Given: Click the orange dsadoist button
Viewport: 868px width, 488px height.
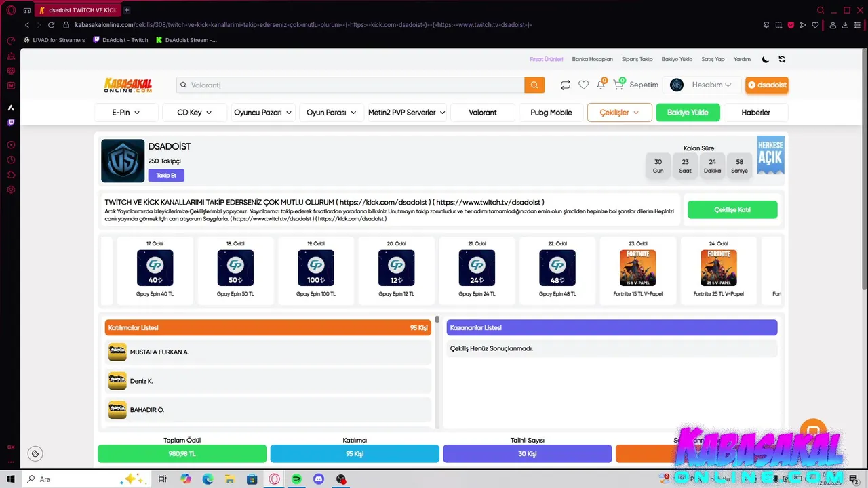Looking at the screenshot, I should pos(767,85).
